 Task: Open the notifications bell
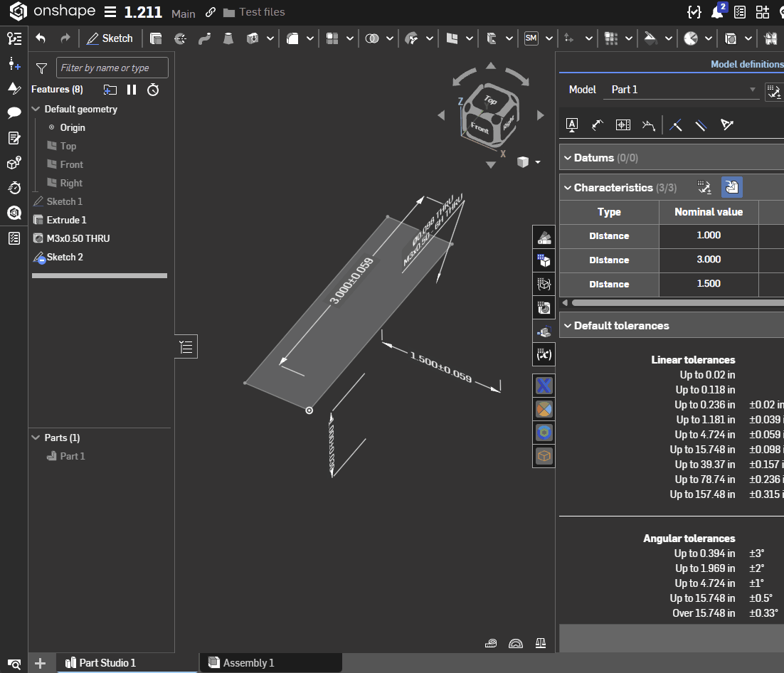717,12
